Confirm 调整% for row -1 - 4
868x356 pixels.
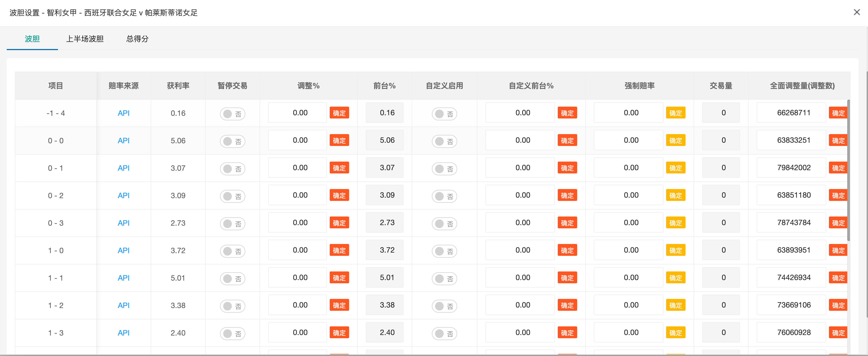[339, 113]
